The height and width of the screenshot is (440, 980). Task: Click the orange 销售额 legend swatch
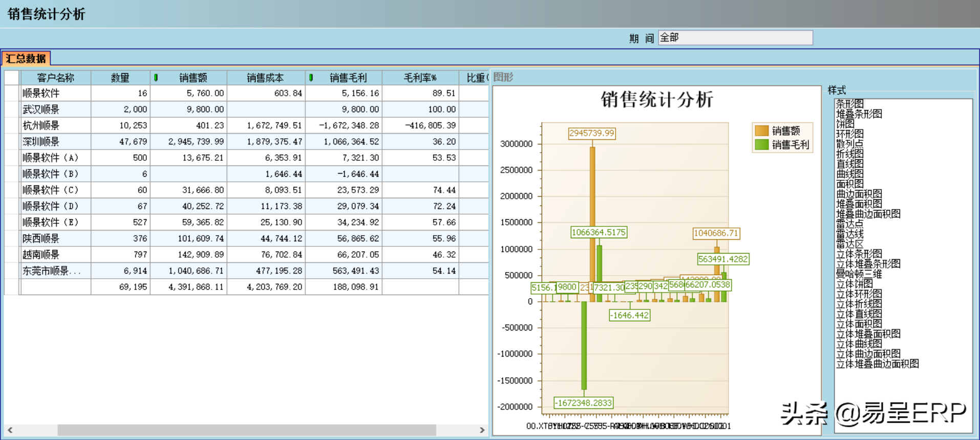point(761,131)
